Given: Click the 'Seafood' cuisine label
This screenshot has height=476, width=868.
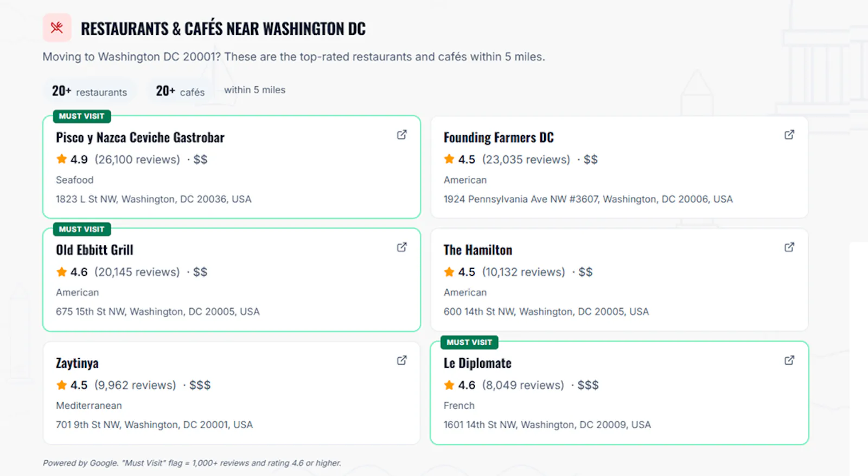Looking at the screenshot, I should 75,180.
